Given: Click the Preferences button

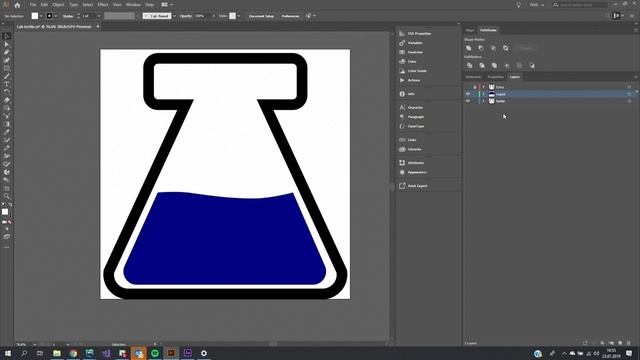Looking at the screenshot, I should click(290, 16).
